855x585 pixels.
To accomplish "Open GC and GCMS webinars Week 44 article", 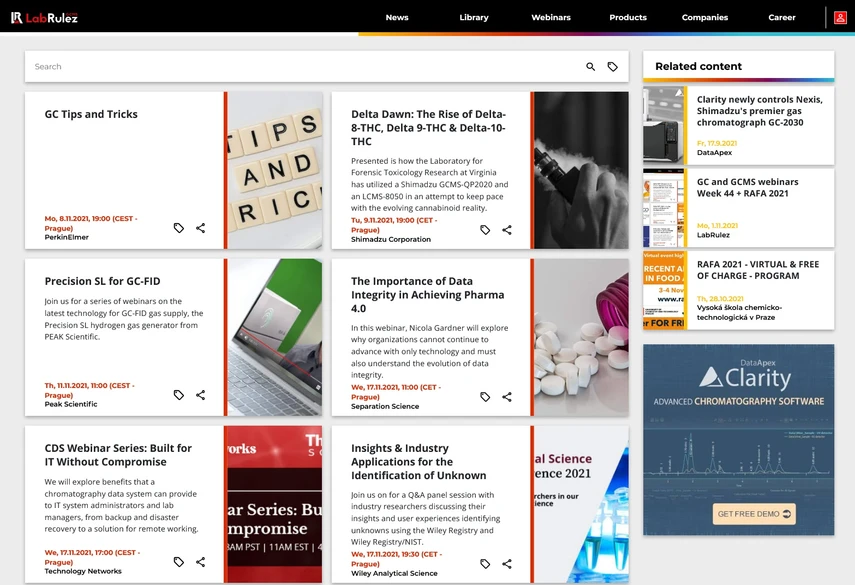I will [748, 188].
